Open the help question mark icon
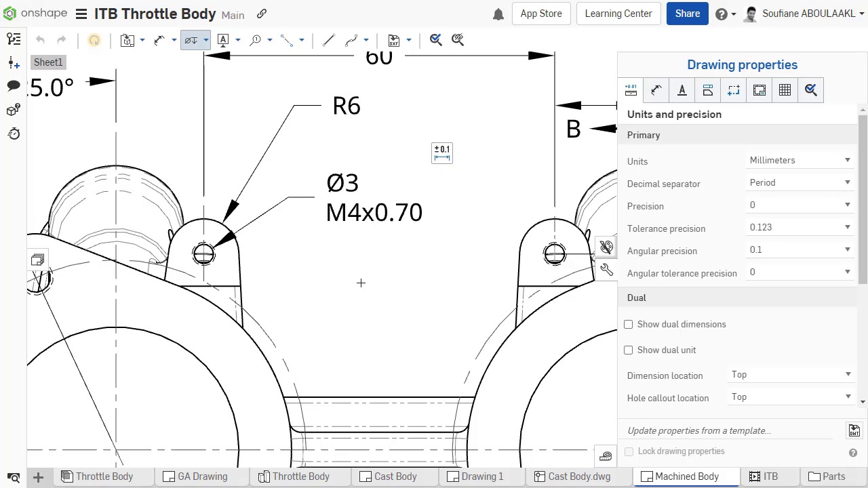Viewport: 868px width, 488px height. pyautogui.click(x=722, y=14)
